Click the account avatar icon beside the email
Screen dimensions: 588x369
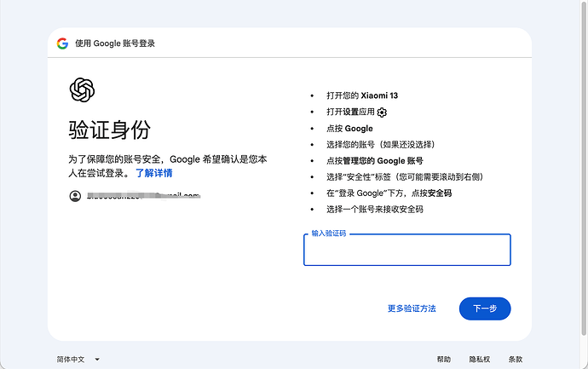coord(75,196)
